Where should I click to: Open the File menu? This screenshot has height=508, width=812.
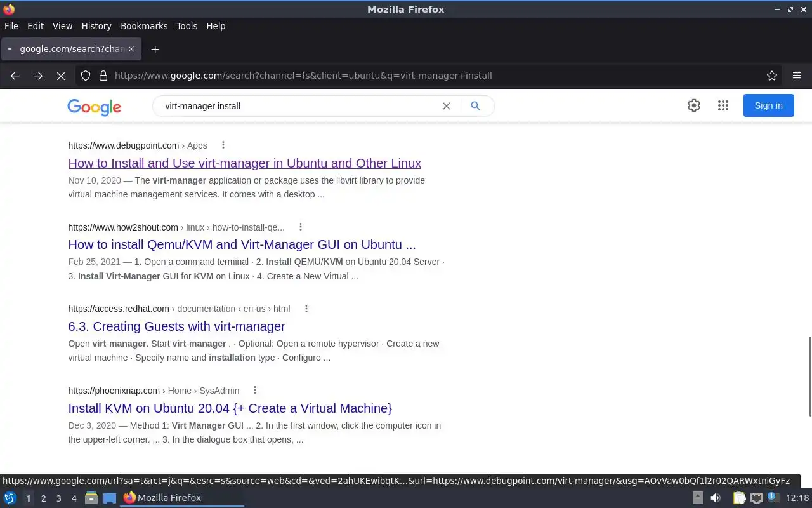click(11, 26)
